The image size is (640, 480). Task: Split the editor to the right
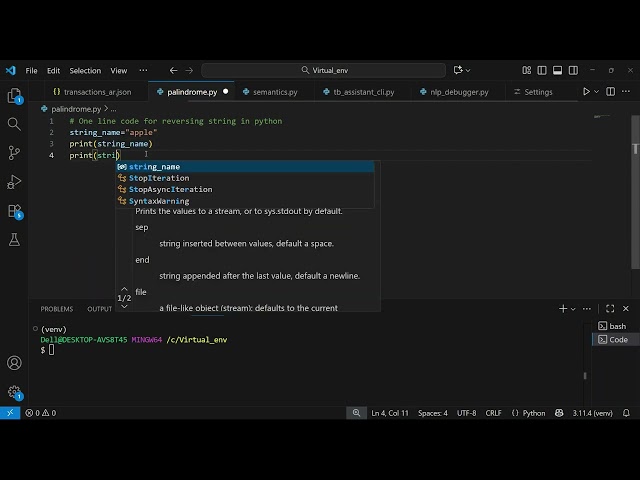[611, 91]
